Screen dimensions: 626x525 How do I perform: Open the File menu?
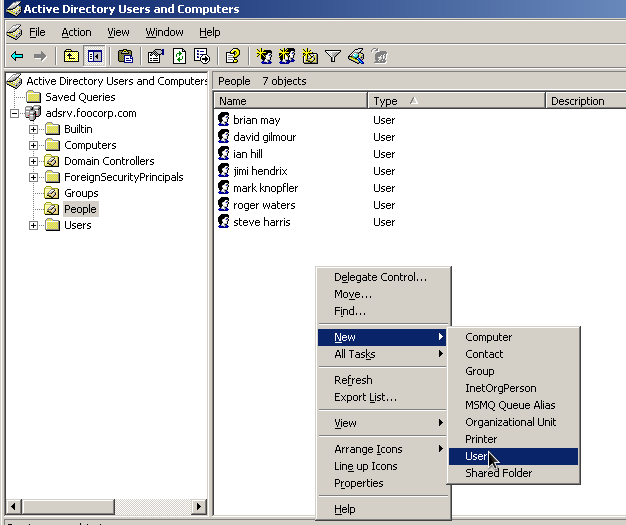[x=37, y=32]
